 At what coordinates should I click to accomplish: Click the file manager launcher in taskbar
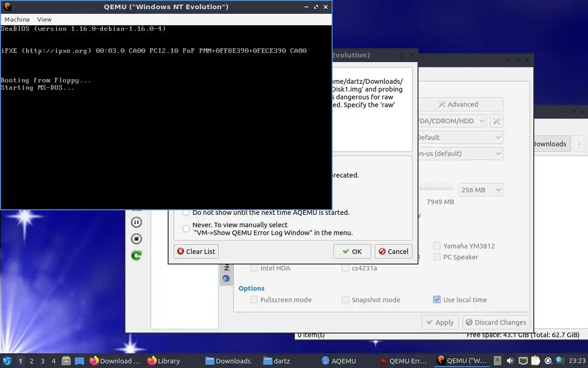click(x=66, y=361)
